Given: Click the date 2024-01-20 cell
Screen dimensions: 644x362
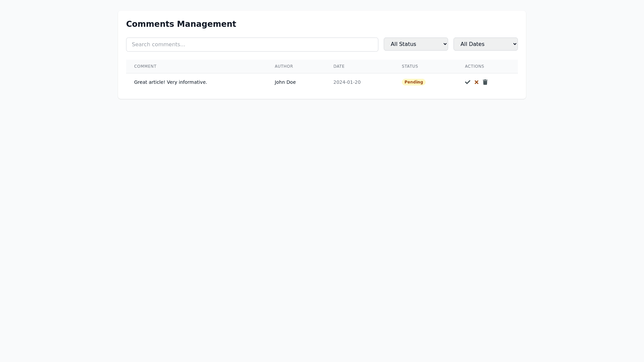Looking at the screenshot, I should tap(347, 82).
